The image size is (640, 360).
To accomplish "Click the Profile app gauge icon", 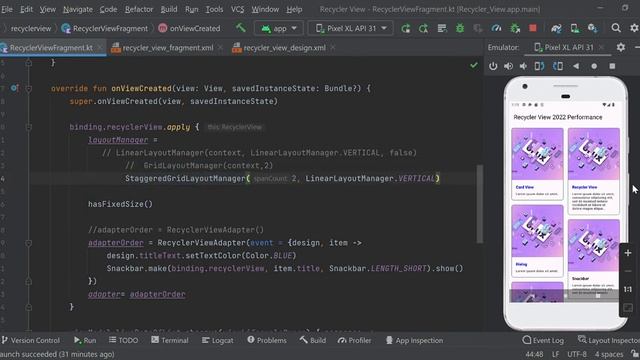I will pyautogui.click(x=496, y=28).
